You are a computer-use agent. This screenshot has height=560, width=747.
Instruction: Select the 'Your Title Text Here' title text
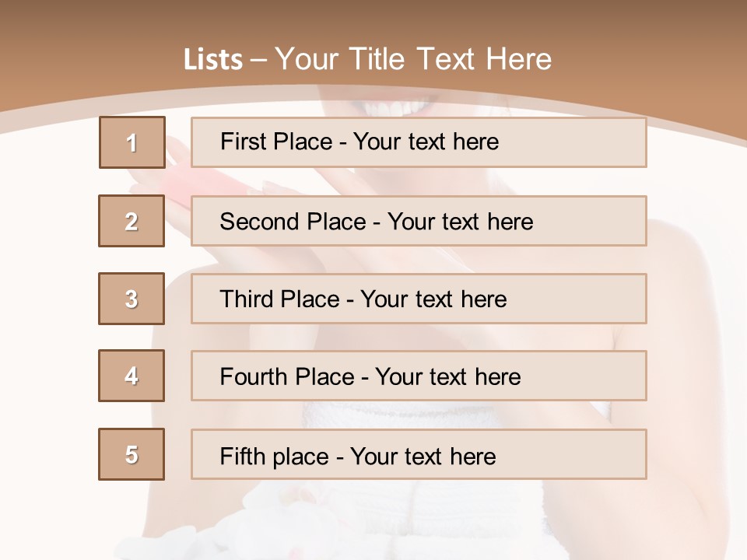pos(413,59)
